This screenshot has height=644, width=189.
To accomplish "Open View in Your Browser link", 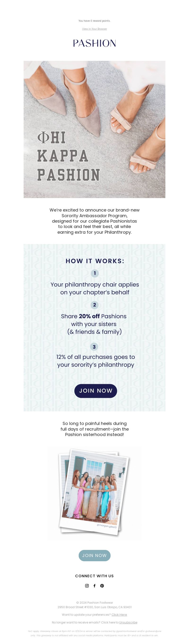I will 94,29.
